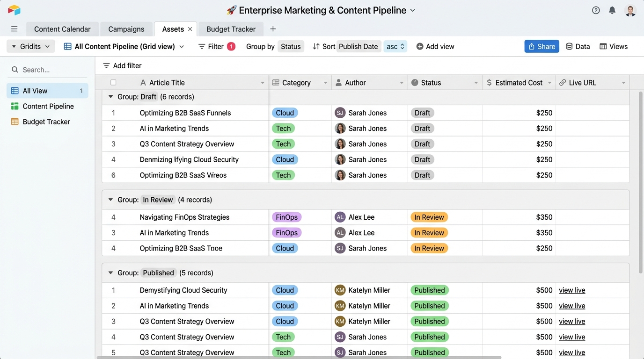Open the Article Title column menu arrow
The width and height of the screenshot is (644, 359).
coord(263,83)
